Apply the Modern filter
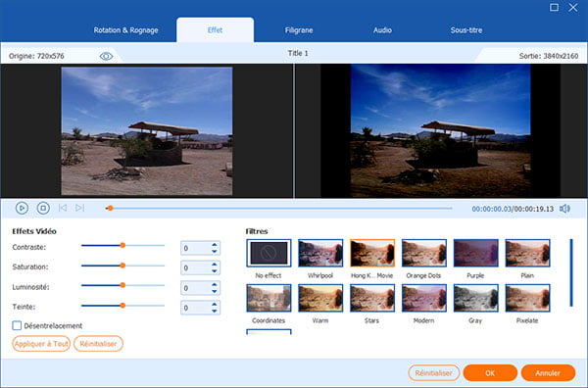This screenshot has height=388, width=588. coord(423,298)
